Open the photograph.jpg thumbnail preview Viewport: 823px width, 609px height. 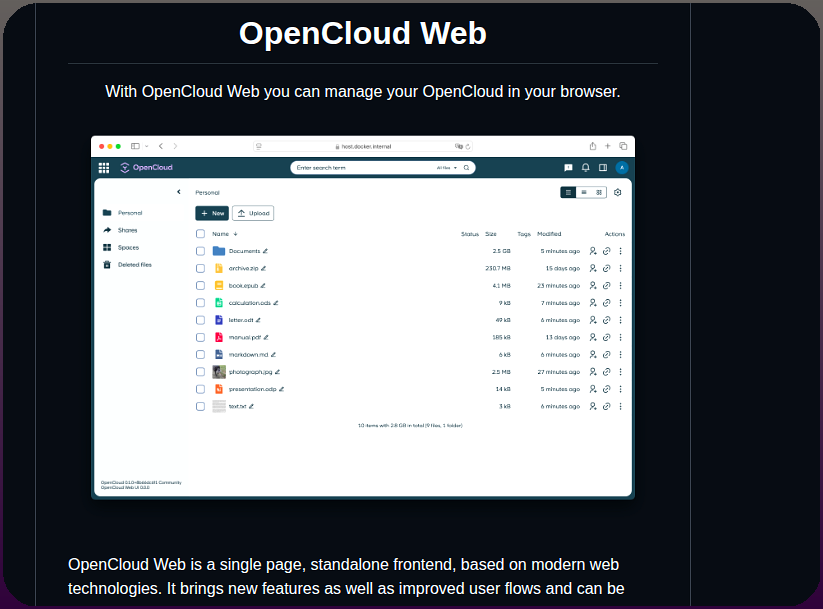(219, 372)
